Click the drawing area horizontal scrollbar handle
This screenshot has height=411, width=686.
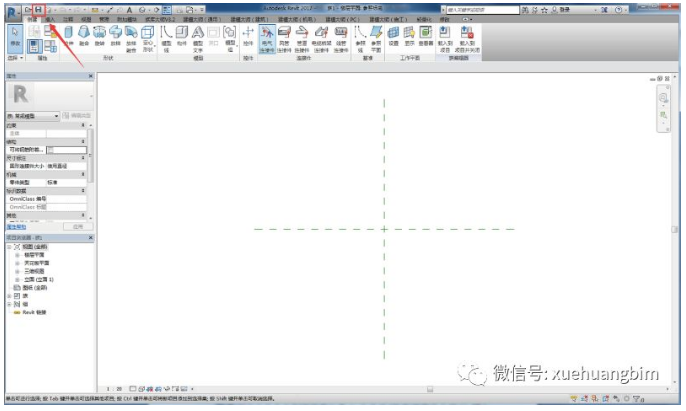coord(430,389)
